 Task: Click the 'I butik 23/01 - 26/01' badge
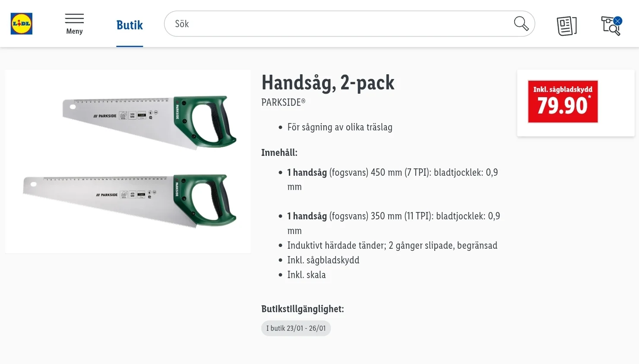(x=296, y=328)
